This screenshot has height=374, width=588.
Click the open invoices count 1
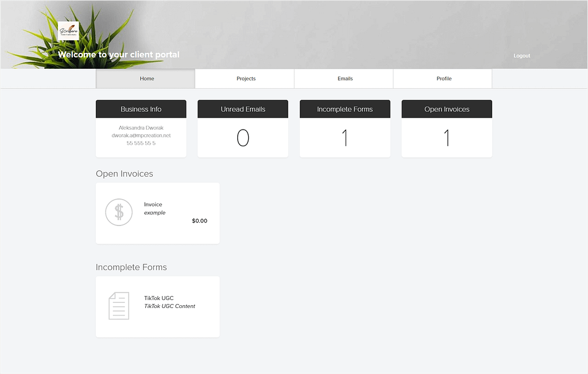tap(447, 138)
